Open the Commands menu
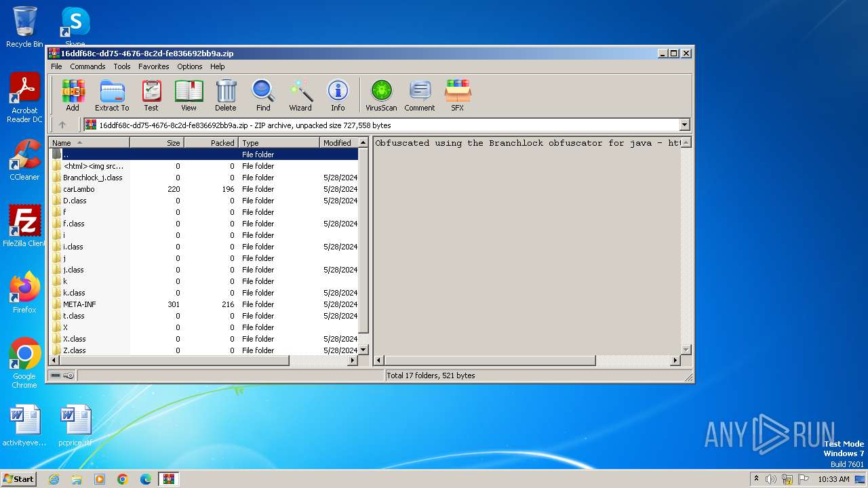Image resolution: width=868 pixels, height=488 pixels. tap(87, 66)
